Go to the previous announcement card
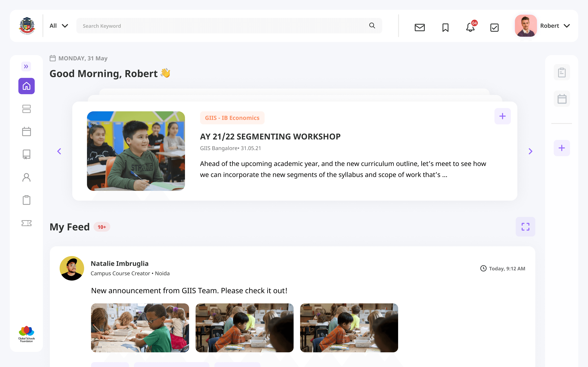This screenshot has height=367, width=588. point(59,151)
